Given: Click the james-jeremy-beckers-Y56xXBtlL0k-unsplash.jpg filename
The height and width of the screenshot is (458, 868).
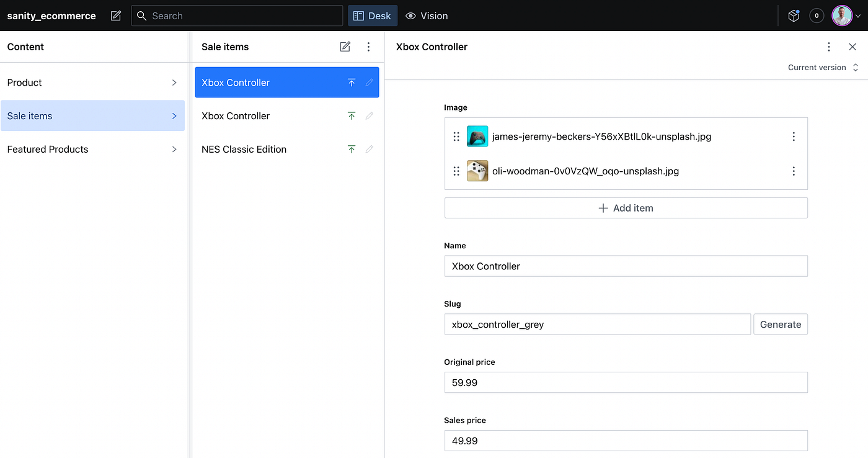Looking at the screenshot, I should [601, 137].
